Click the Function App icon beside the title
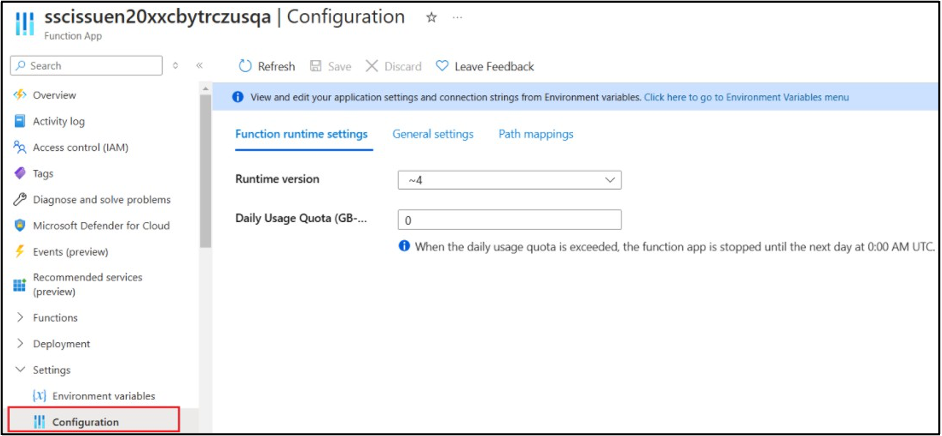 pos(25,23)
